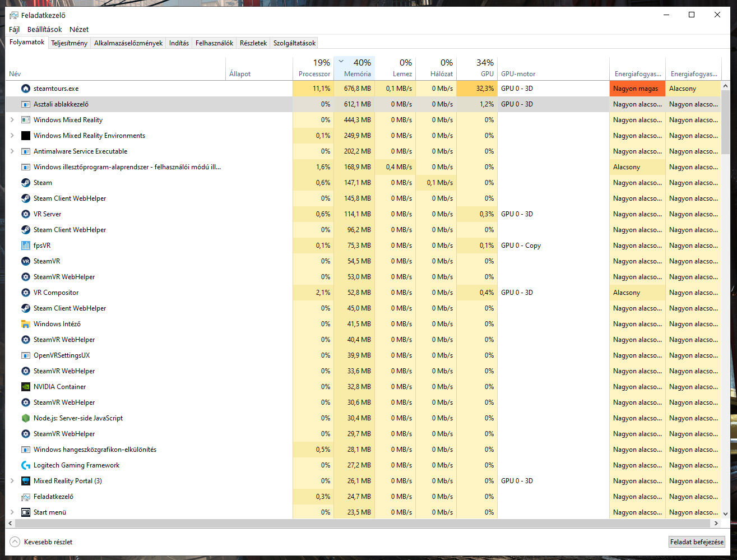Click the VR Server icon
Screen dimensions: 737x560
25,214
